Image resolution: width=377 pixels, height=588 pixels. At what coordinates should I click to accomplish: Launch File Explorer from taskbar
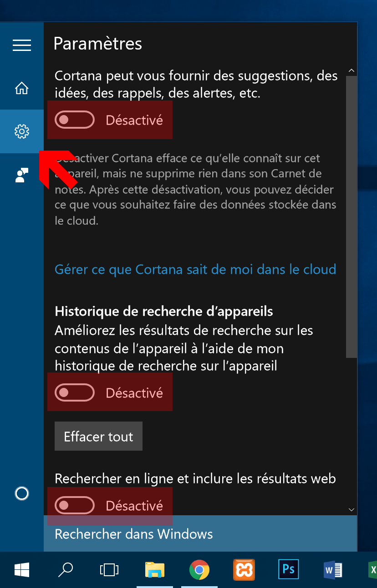click(155, 569)
